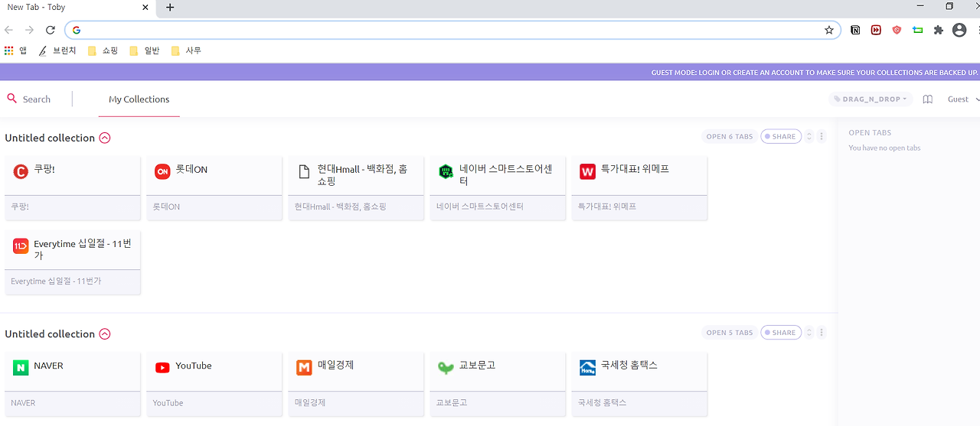Click the OPEN TABS panel heading
The height and width of the screenshot is (426, 980).
pyautogui.click(x=870, y=133)
